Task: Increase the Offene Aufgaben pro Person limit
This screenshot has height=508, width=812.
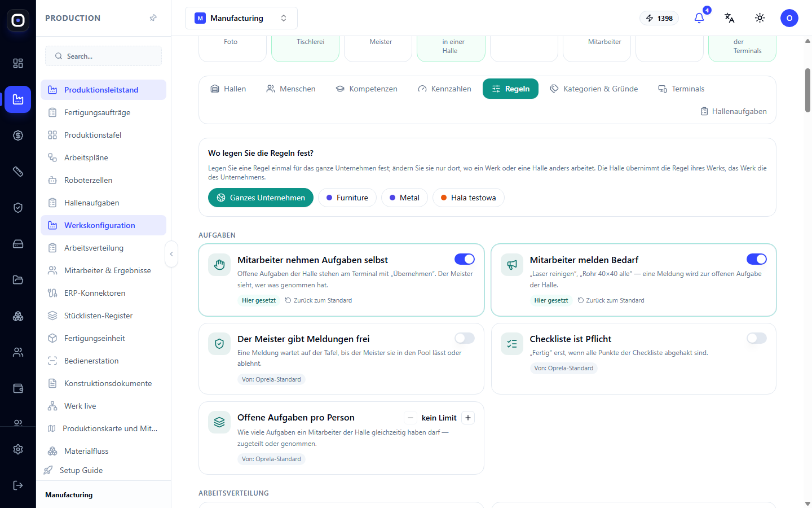Action: coord(468,418)
